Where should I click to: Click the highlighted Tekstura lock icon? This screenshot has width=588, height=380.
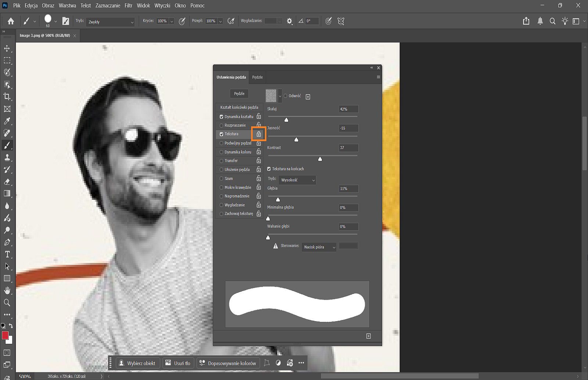[x=259, y=134]
